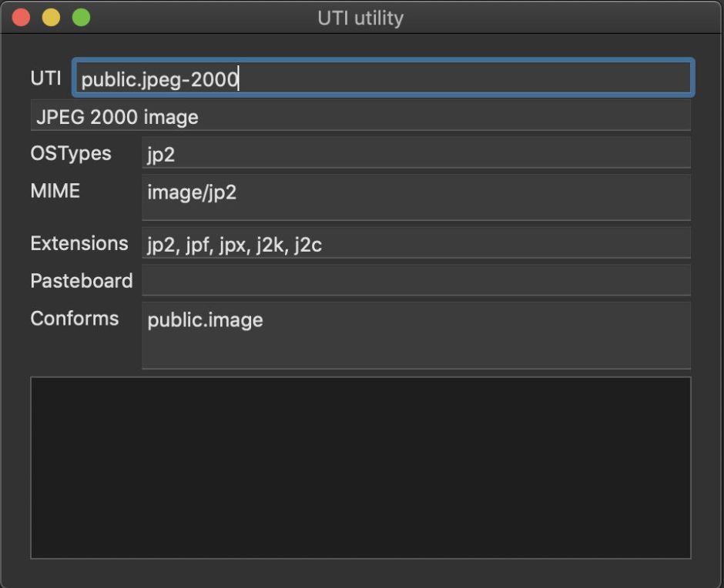Image resolution: width=724 pixels, height=588 pixels.
Task: Click the 'OSTypes' label
Action: pyautogui.click(x=71, y=153)
